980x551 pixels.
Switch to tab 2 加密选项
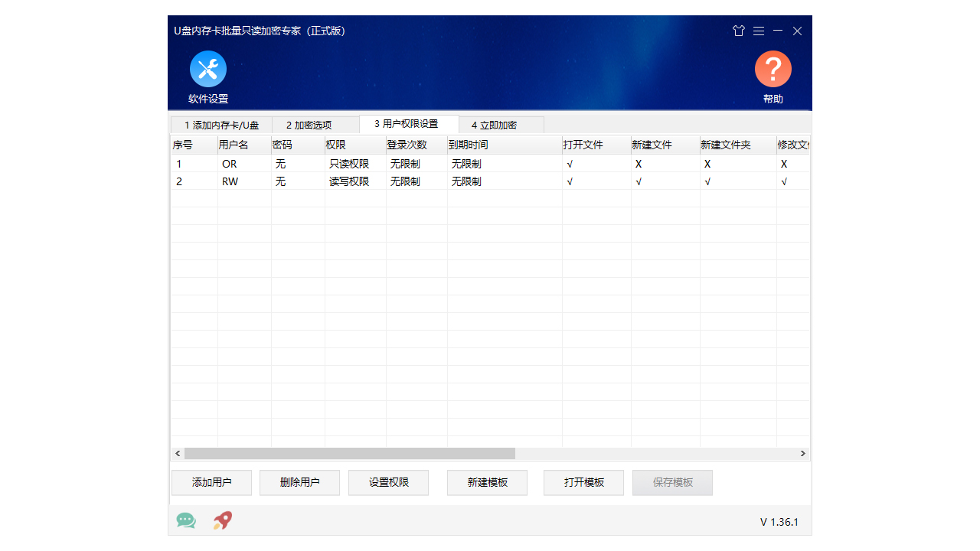pyautogui.click(x=315, y=125)
